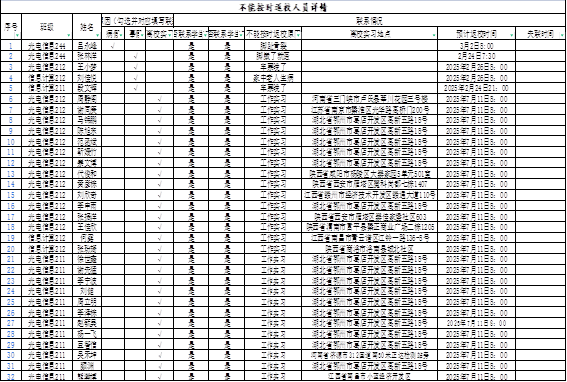Open the 班级 column filter dropdown
The height and width of the screenshot is (382, 567).
click(x=68, y=36)
